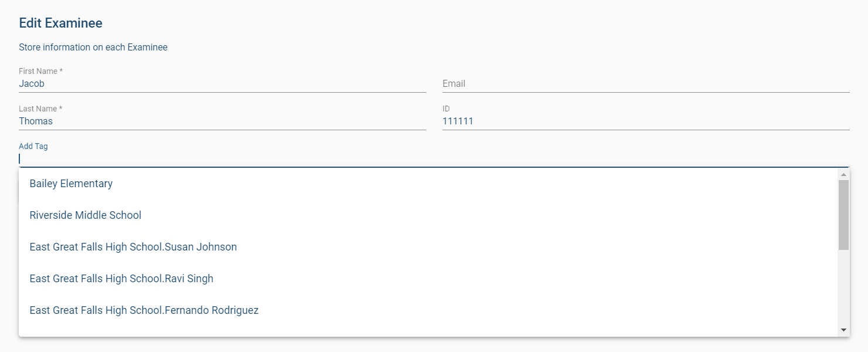Choose Riverside Middle School from tag list
The width and height of the screenshot is (868, 352).
click(x=86, y=215)
